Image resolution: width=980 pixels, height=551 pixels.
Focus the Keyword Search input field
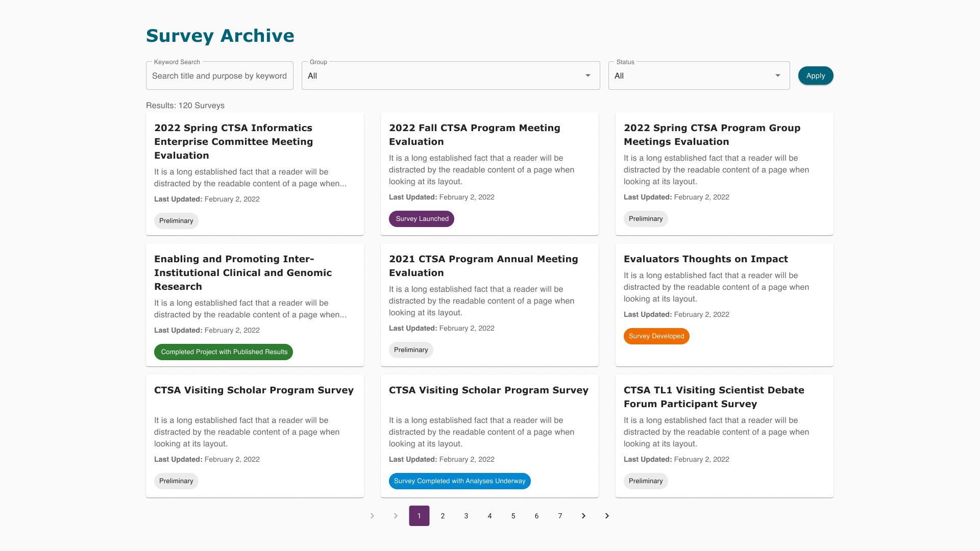(x=219, y=76)
